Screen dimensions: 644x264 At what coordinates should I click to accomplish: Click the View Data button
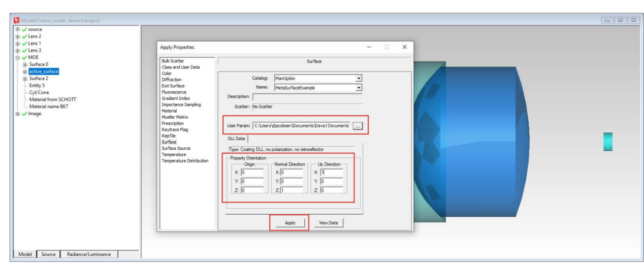[329, 223]
